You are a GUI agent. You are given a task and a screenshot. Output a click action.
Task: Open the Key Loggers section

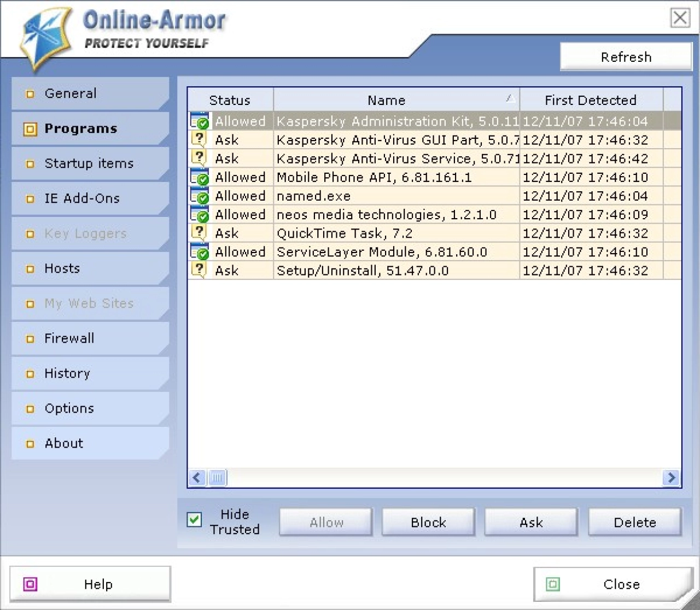90,233
